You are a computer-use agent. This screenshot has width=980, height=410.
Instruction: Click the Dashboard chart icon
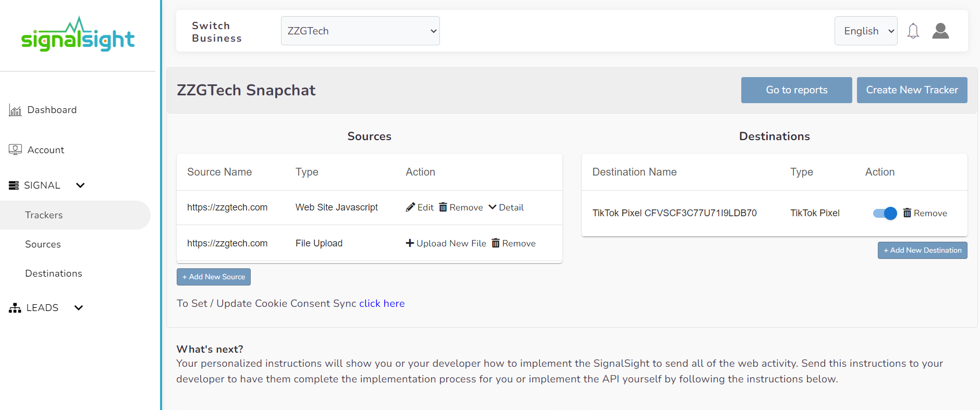(15, 110)
